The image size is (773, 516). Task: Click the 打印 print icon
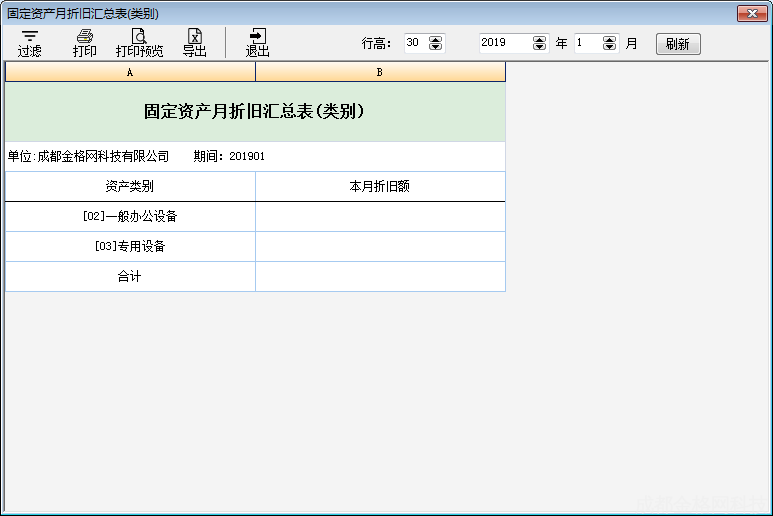[x=85, y=43]
